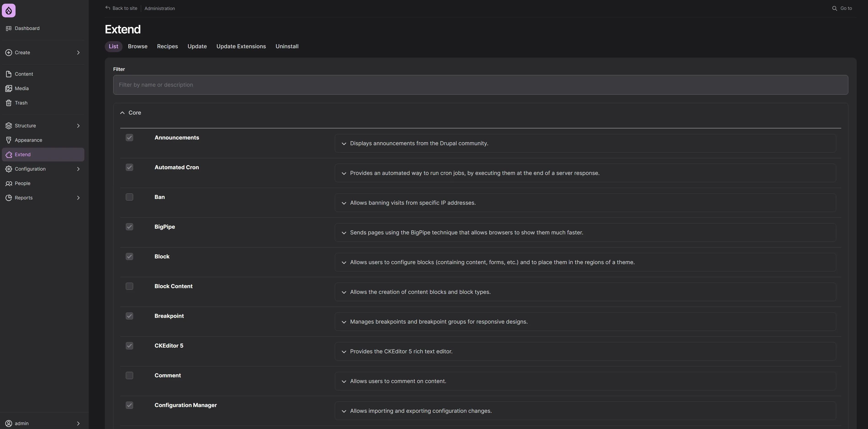Viewport: 868px width, 429px height.
Task: Click the Back to site arrow icon
Action: (x=108, y=8)
